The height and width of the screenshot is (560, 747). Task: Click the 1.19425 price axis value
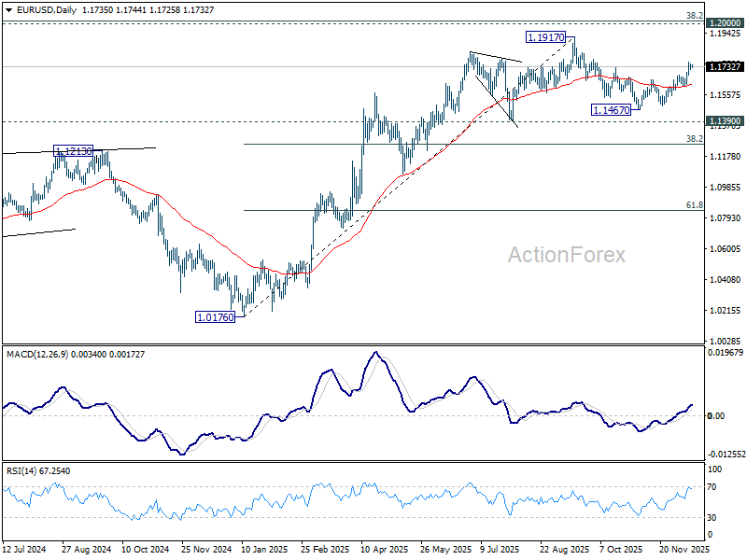pos(726,34)
